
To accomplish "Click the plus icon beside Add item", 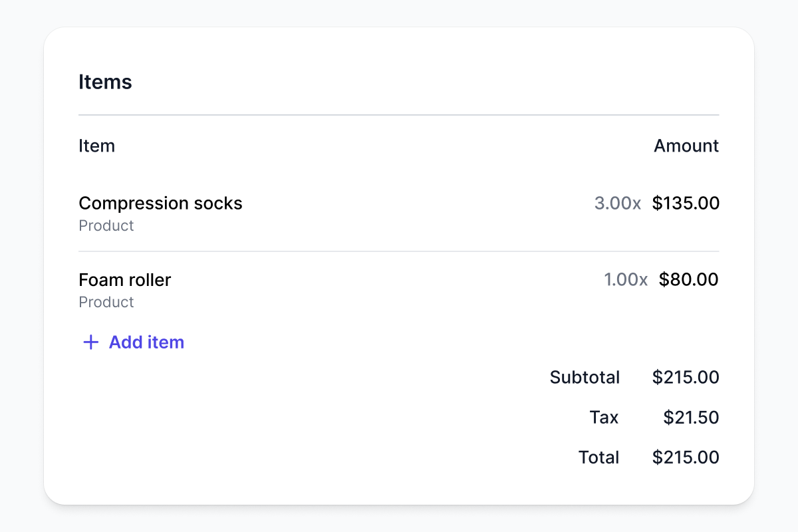I will (x=90, y=342).
